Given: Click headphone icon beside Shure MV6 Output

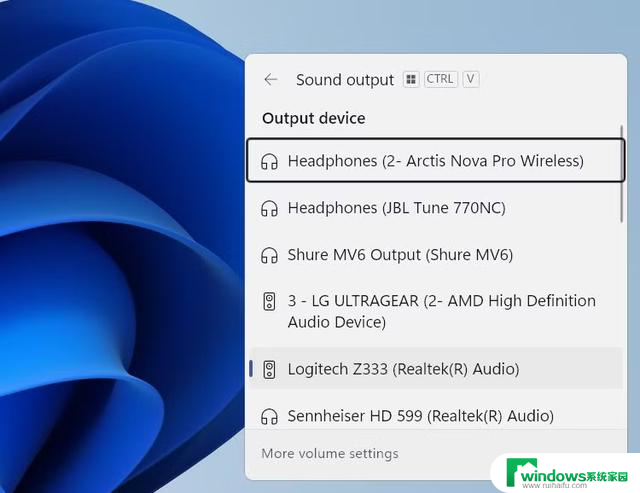Looking at the screenshot, I should (269, 255).
